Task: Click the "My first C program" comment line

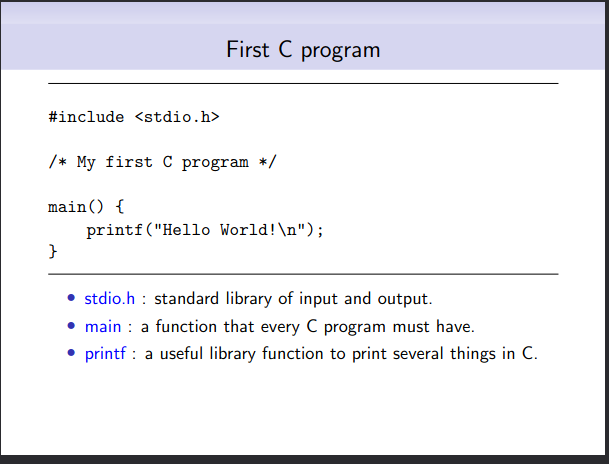Action: [x=162, y=162]
